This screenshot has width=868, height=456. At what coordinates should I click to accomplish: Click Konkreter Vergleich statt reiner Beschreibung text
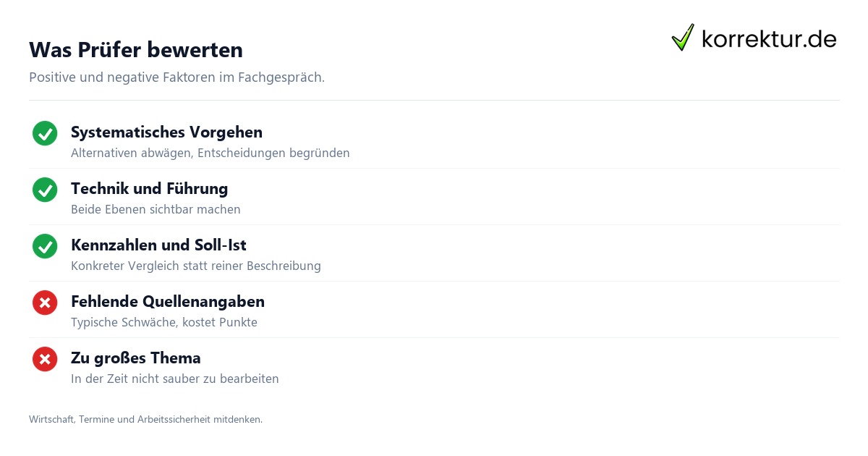point(196,266)
